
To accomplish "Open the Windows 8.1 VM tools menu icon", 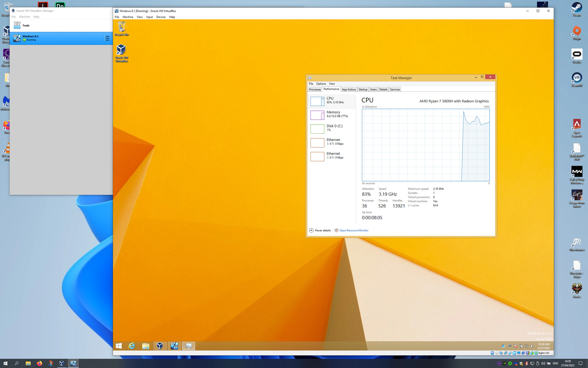I will click(106, 38).
